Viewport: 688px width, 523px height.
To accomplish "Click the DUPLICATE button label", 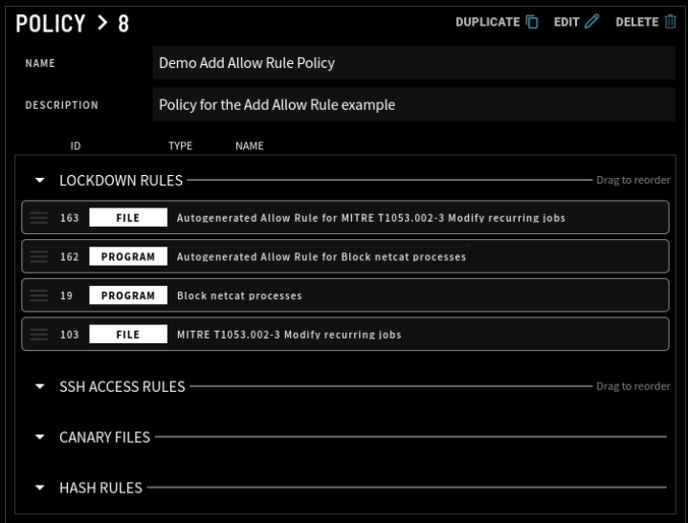I will pyautogui.click(x=487, y=22).
